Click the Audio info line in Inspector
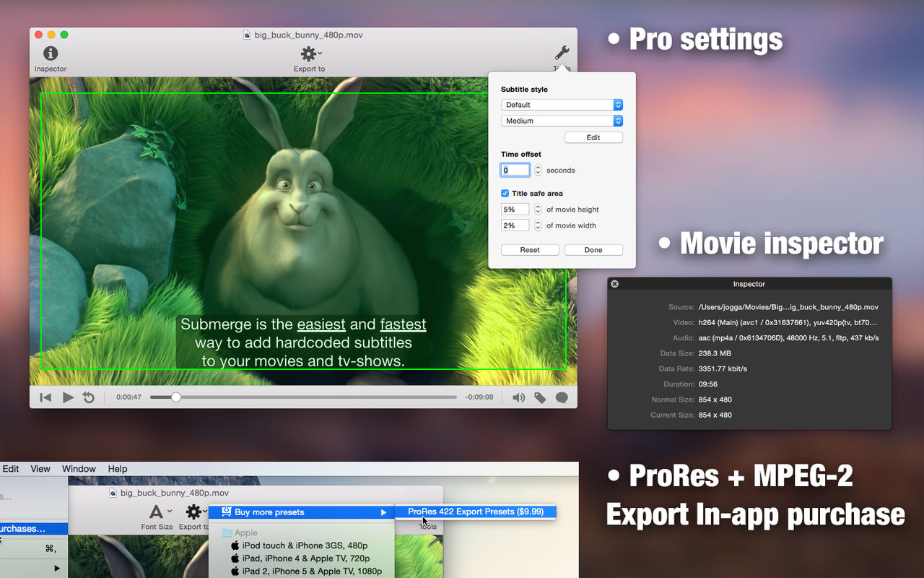Image resolution: width=924 pixels, height=578 pixels. [788, 338]
